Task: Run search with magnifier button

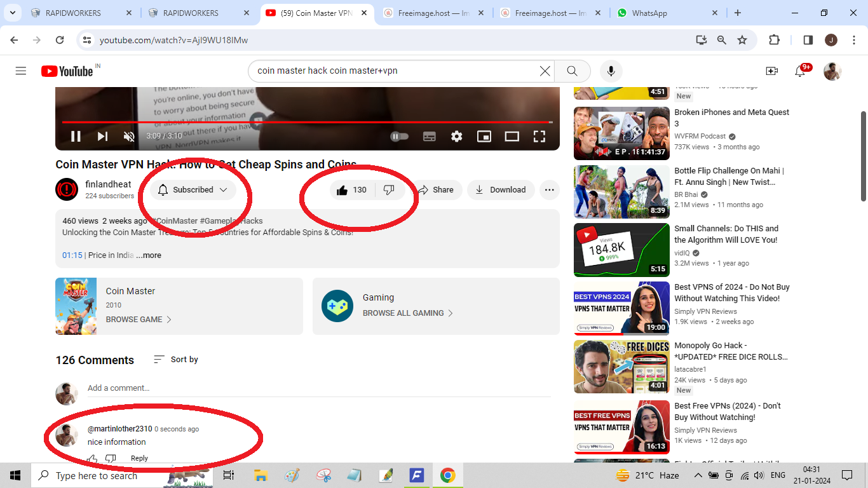Action: [x=572, y=71]
